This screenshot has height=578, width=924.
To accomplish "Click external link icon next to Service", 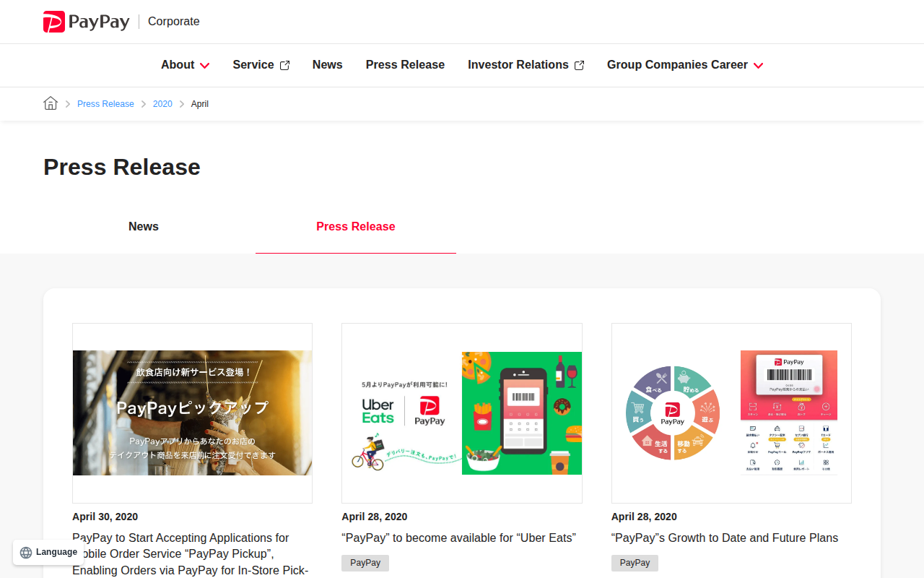I will 284,65.
